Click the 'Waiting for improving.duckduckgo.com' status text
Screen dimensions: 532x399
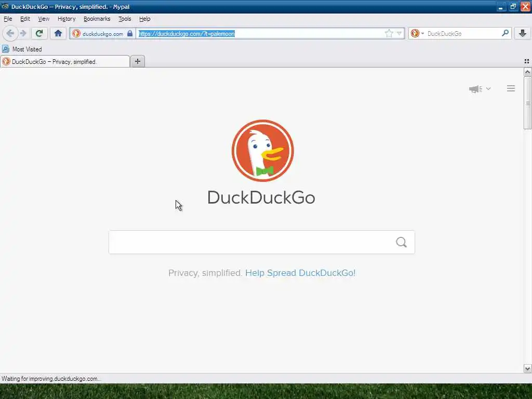pyautogui.click(x=51, y=379)
